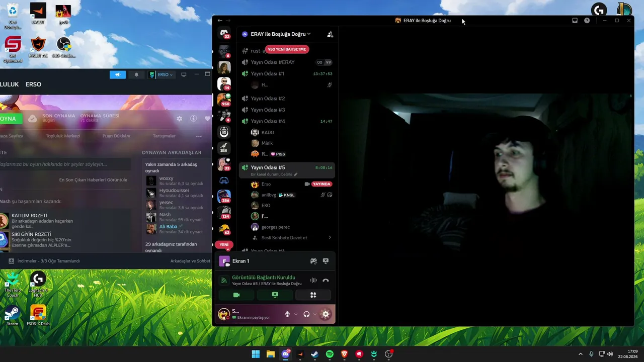This screenshot has width=644, height=362.
Task: Open Discord inbox icon in title bar
Action: [x=575, y=21]
